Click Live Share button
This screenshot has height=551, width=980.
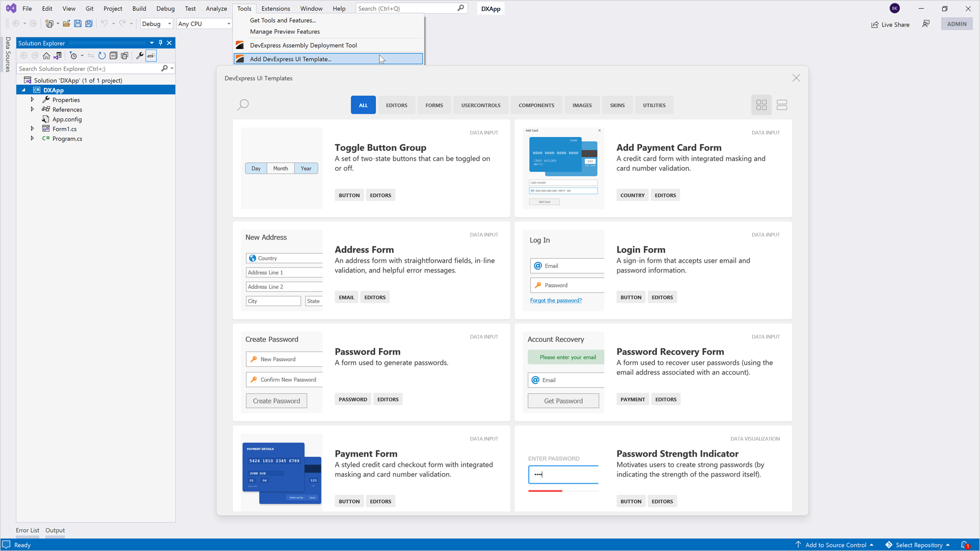(x=891, y=24)
